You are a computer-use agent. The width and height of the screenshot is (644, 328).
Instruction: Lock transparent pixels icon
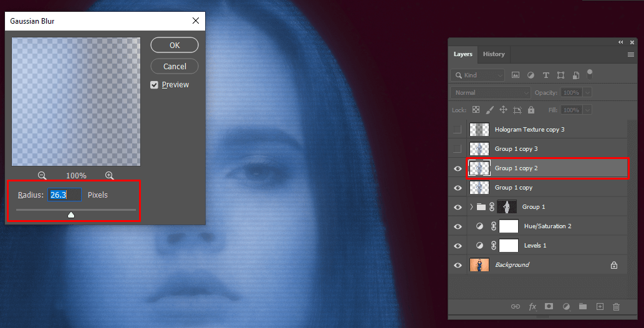click(x=476, y=110)
